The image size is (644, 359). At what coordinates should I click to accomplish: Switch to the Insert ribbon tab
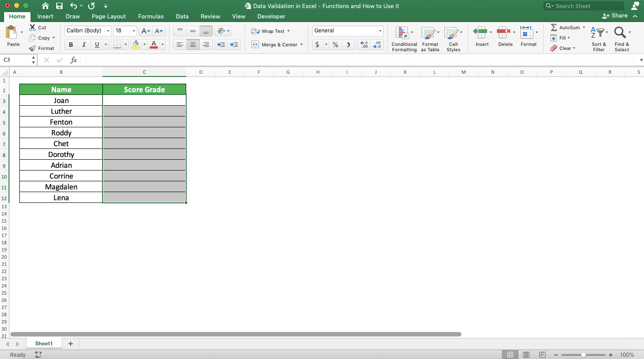pyautogui.click(x=45, y=16)
